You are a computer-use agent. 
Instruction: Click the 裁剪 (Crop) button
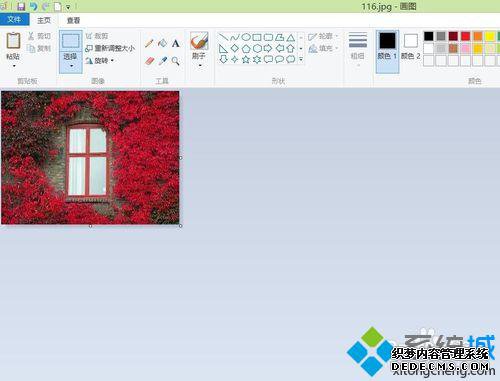(97, 36)
